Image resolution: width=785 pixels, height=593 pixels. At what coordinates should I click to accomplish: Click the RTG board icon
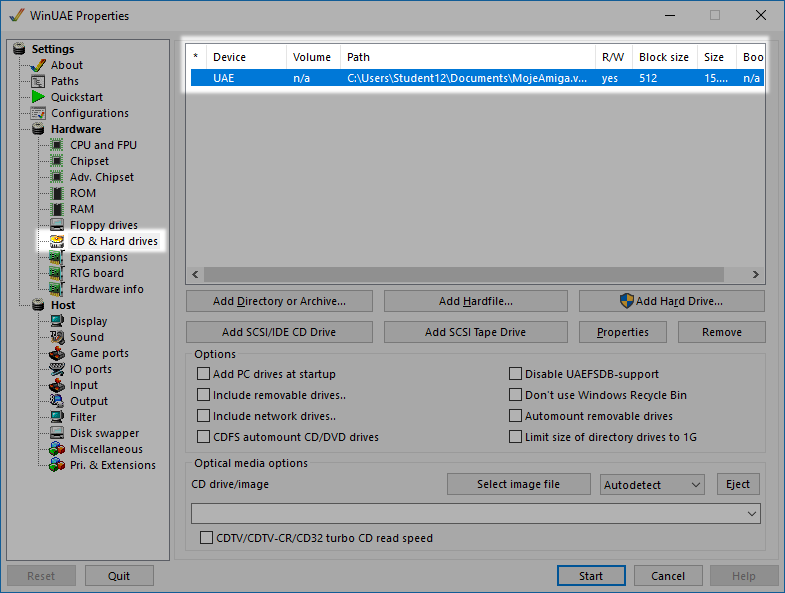click(57, 273)
